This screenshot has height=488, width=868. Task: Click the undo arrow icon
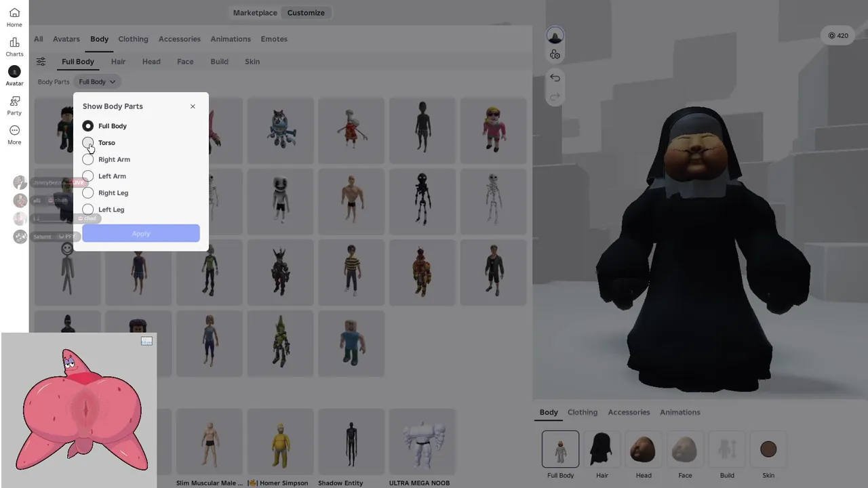(555, 78)
